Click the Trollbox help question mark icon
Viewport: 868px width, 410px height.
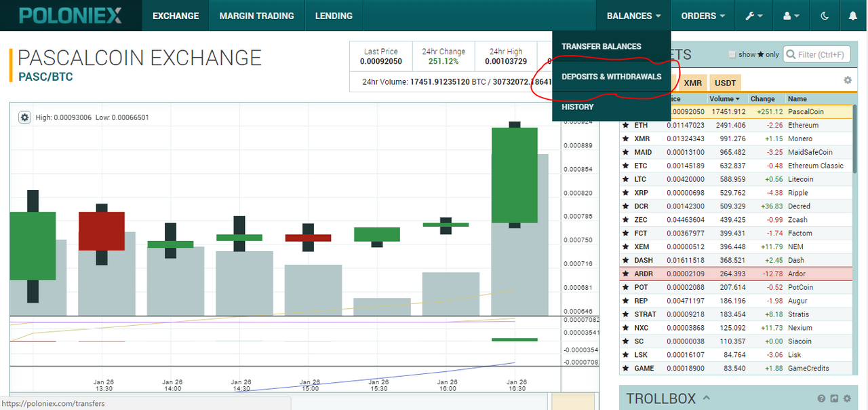pyautogui.click(x=821, y=399)
